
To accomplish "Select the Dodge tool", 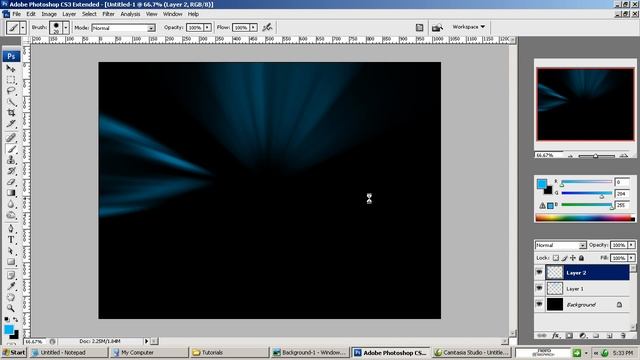I will point(11,215).
